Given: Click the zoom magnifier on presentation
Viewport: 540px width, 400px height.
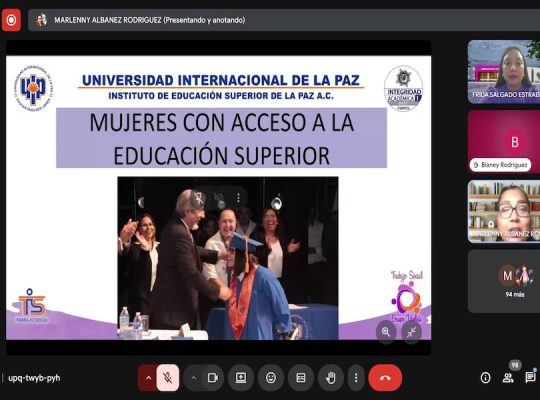Looking at the screenshot, I should (x=386, y=332).
